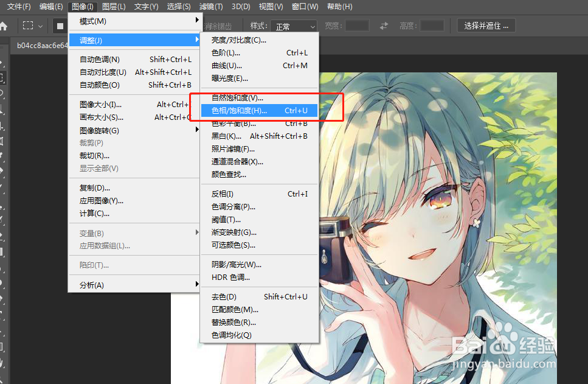Click the 选择并遮住 button
588x384 pixels.
coord(486,26)
